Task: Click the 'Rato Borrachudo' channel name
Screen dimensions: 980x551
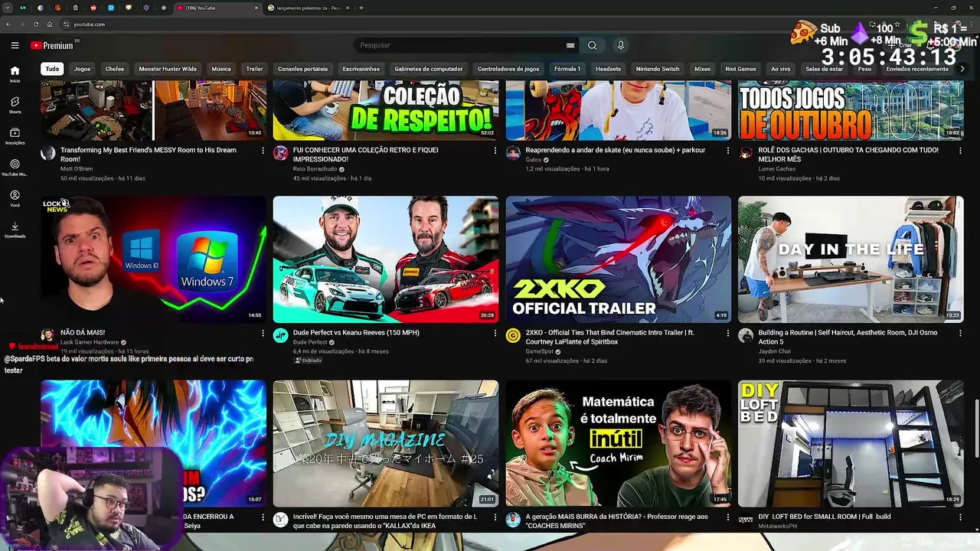Action: (x=315, y=169)
